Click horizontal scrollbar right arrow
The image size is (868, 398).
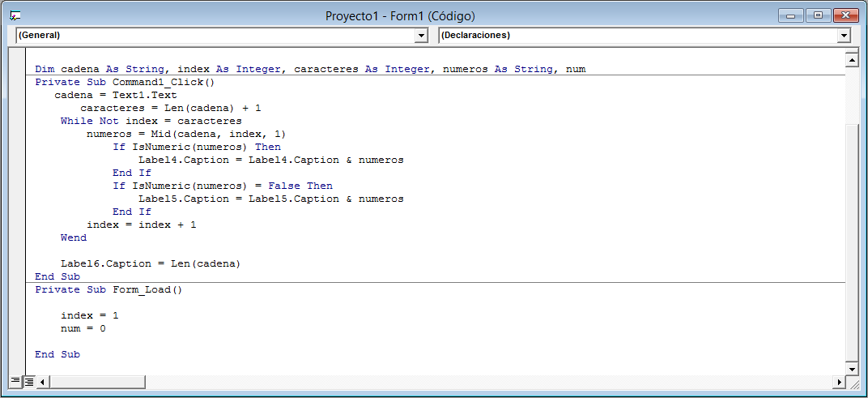pyautogui.click(x=840, y=381)
